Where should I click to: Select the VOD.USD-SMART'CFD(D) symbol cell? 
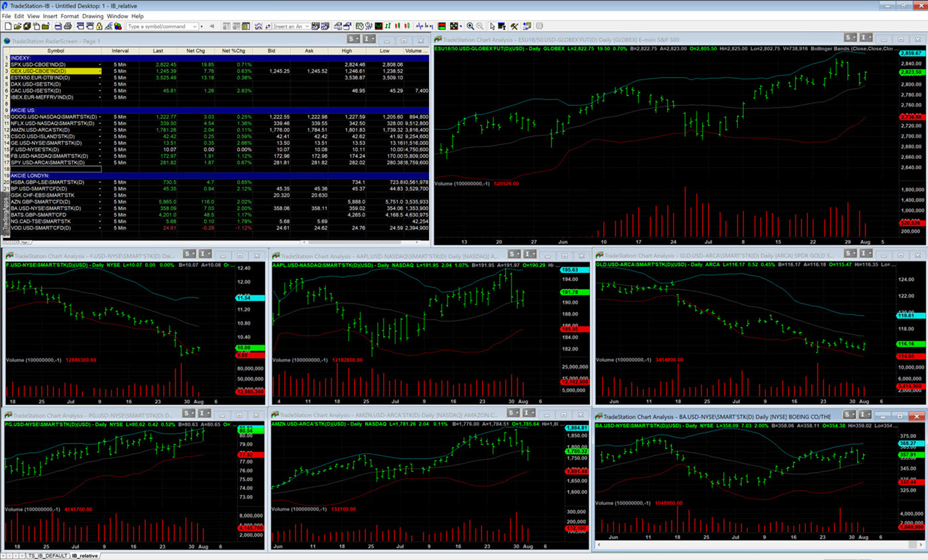[56, 228]
